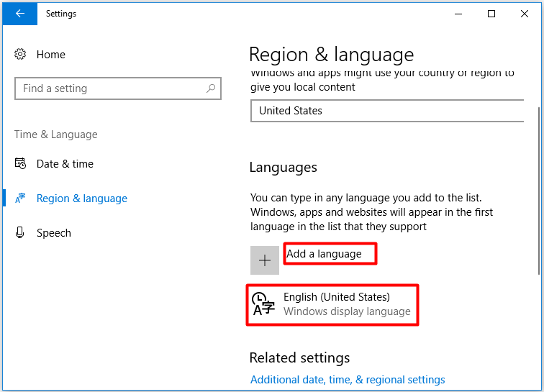Open Home via the gear icon
This screenshot has height=392, width=544.
pos(20,54)
